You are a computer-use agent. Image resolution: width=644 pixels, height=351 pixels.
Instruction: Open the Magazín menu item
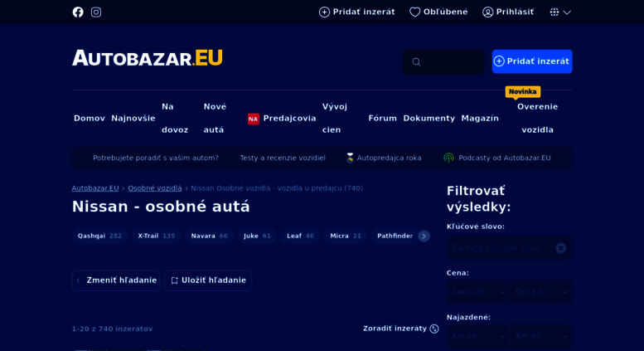click(x=480, y=119)
